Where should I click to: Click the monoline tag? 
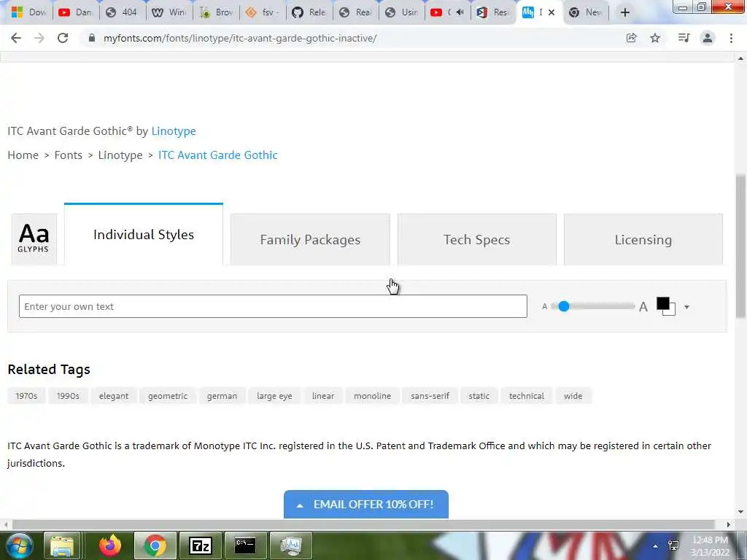click(372, 396)
